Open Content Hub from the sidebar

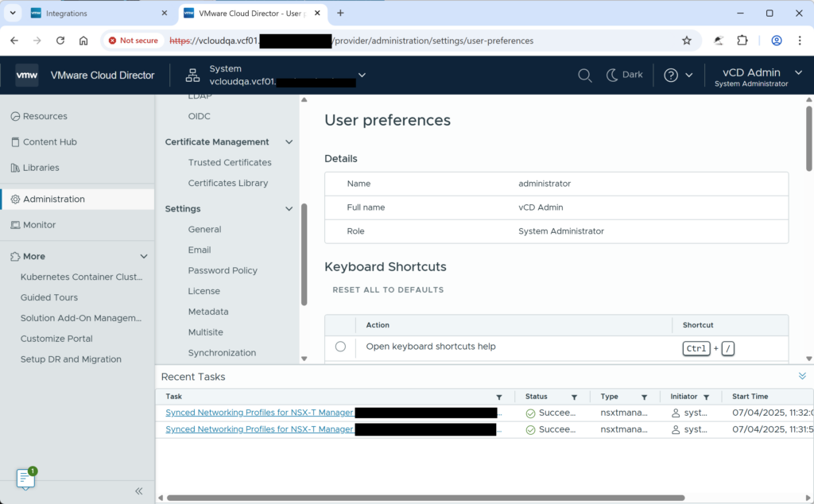(x=49, y=142)
